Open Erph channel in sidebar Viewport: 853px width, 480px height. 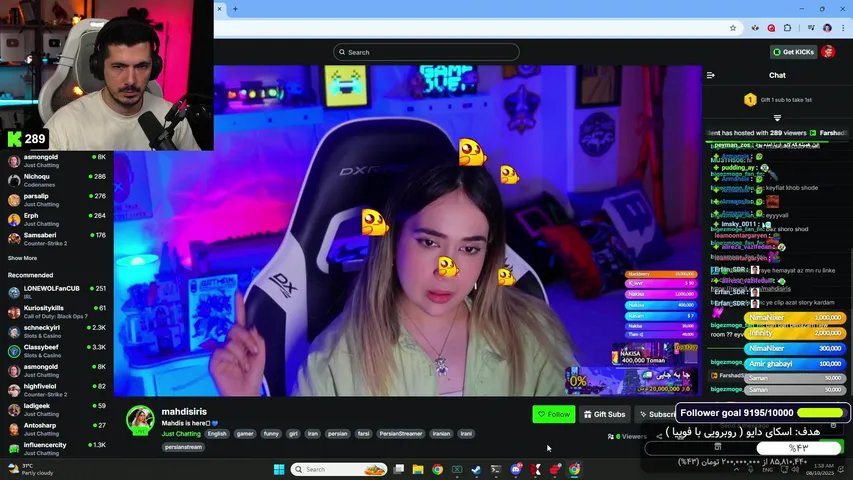pos(57,219)
